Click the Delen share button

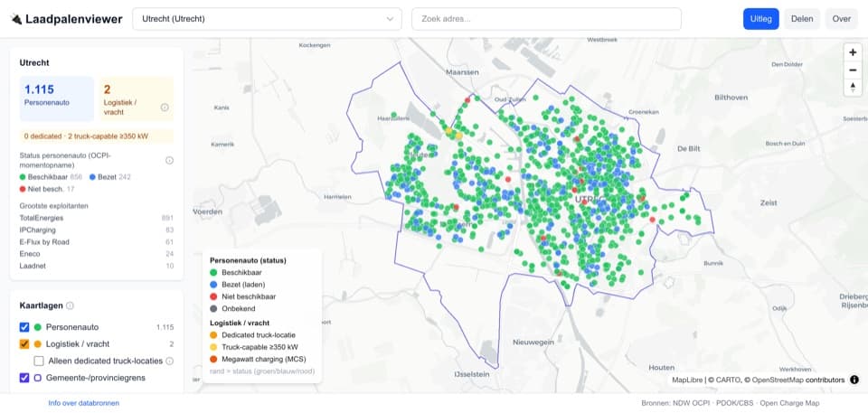[x=802, y=19]
